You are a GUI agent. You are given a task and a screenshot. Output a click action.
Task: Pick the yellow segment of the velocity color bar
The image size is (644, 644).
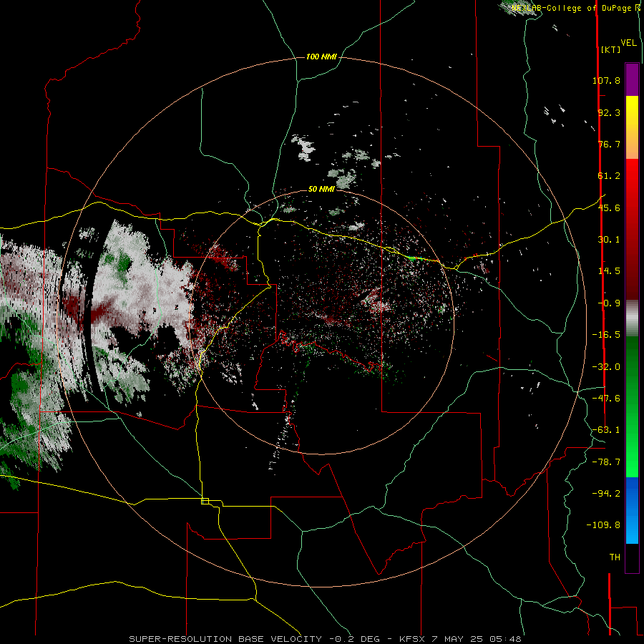coord(632,111)
